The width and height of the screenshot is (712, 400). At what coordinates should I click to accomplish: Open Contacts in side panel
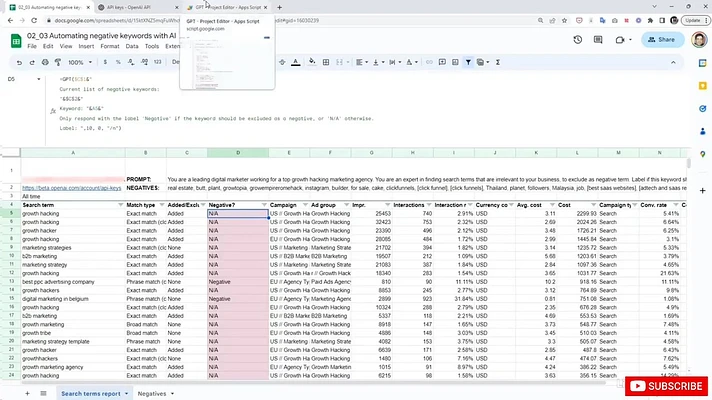pyautogui.click(x=702, y=131)
